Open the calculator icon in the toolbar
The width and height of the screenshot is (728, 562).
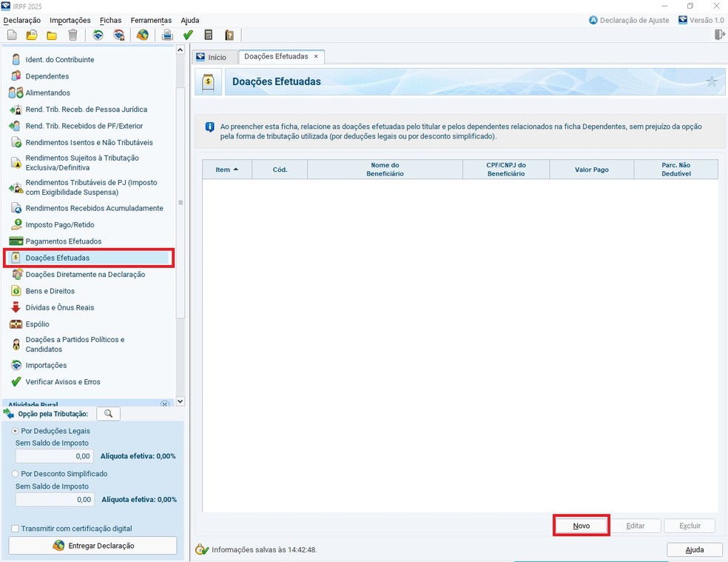209,35
